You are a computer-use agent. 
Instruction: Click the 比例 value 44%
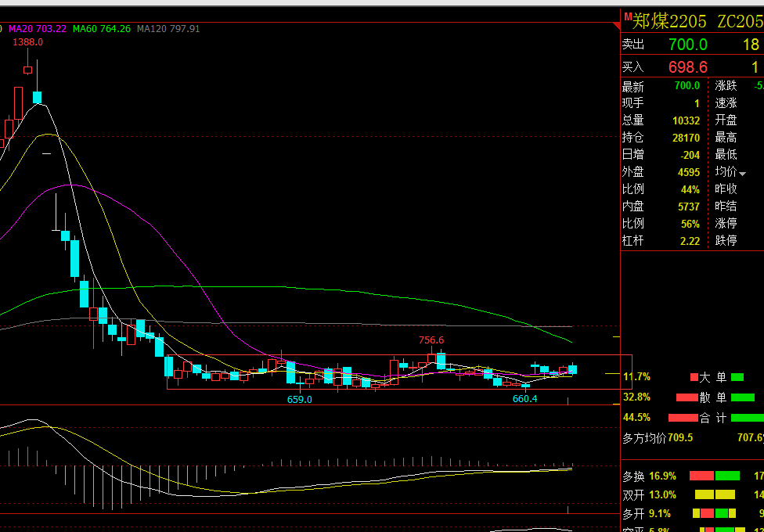pyautogui.click(x=690, y=189)
